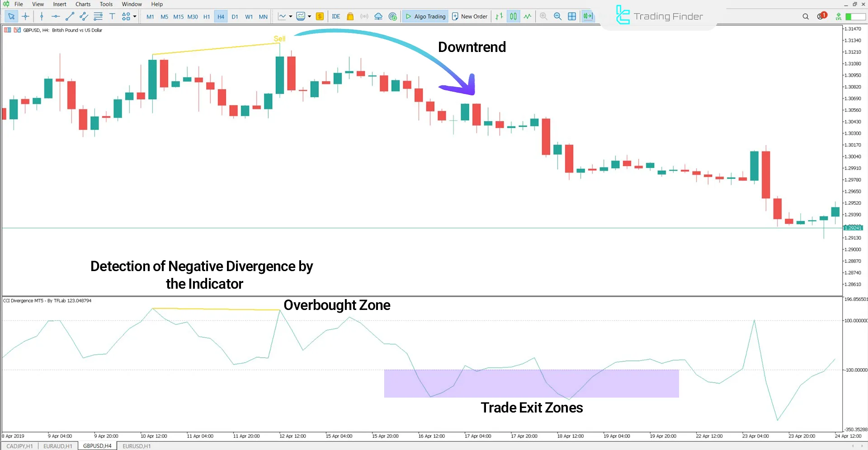
Task: Select the Trendline drawing tool
Action: point(70,16)
